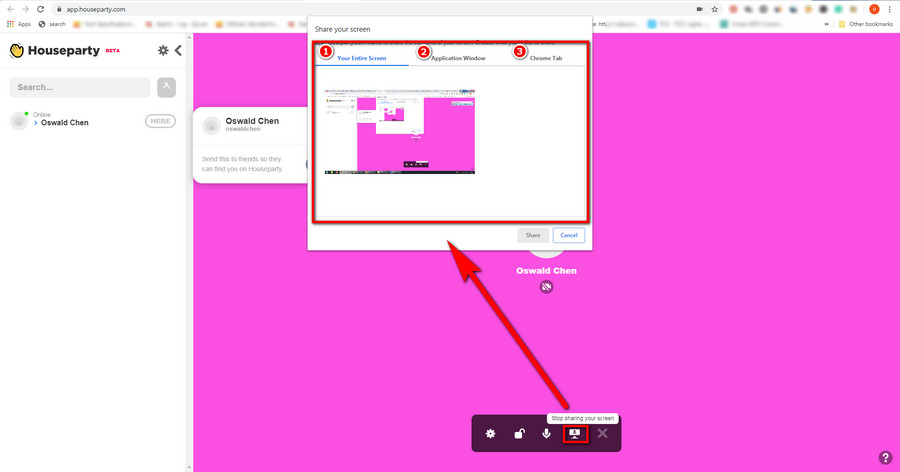Click the browser Forward arrow
The image size is (900, 472).
[25, 9]
